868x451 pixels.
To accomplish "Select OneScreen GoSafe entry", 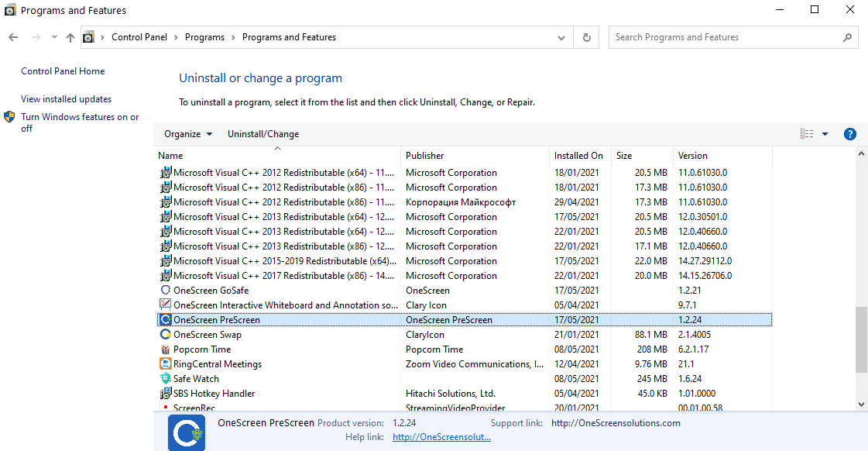I will (x=465, y=291).
